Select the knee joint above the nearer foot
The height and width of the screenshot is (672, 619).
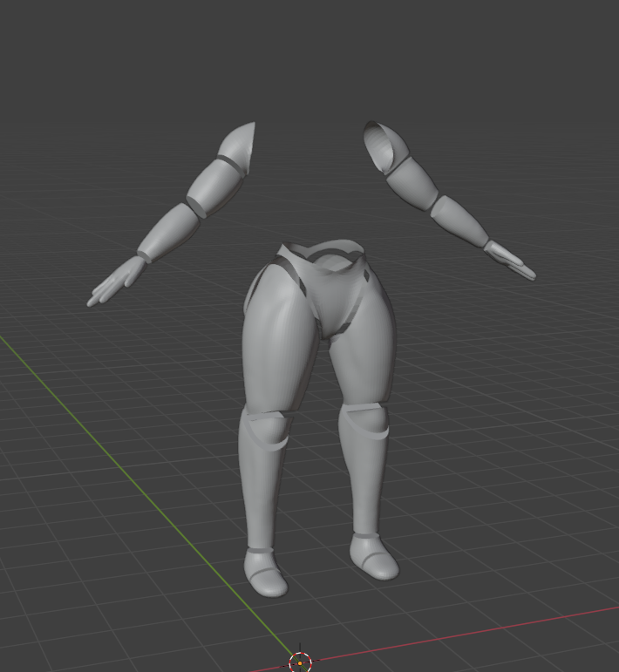coord(268,429)
